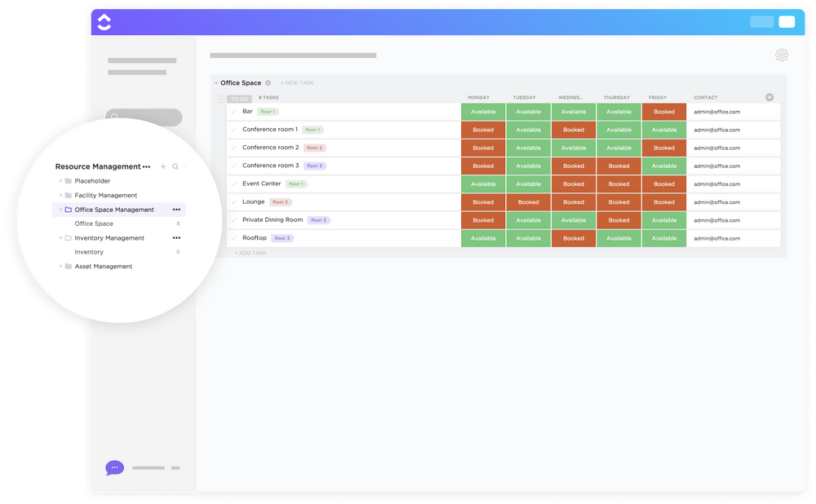Toggle Event Center's completion checkmark
The width and height of the screenshot is (816, 504).
tap(234, 183)
